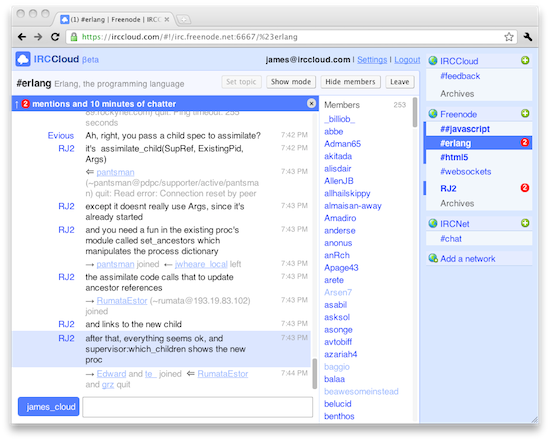Select member beawesomeinstead in members list
The width and height of the screenshot is (550, 441).
[x=361, y=392]
